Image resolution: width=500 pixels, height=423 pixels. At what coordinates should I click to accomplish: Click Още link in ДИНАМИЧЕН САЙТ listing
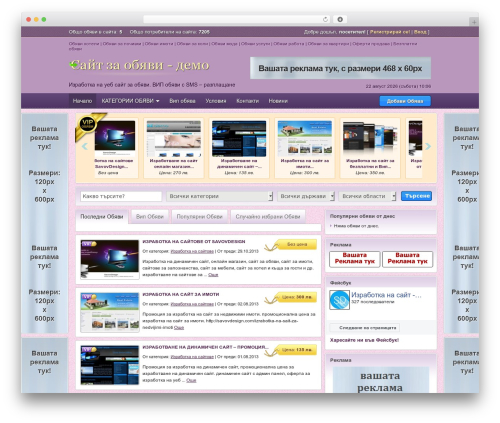(191, 380)
